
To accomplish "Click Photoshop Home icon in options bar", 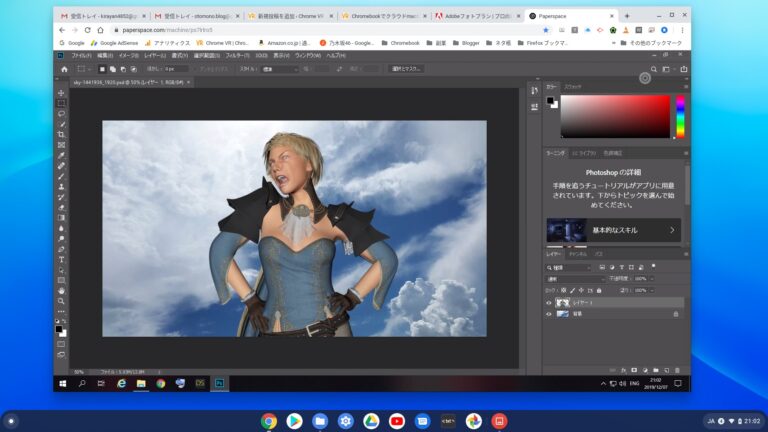I will pos(64,69).
